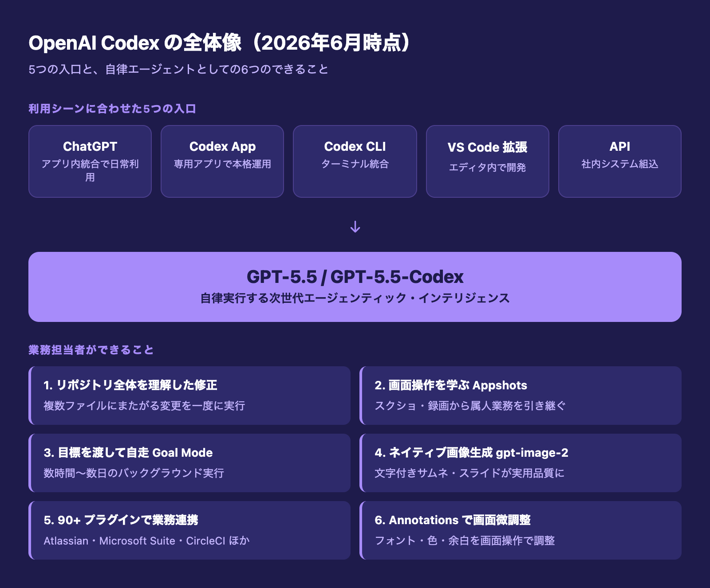Click text 文字付きサムネ・スライドが実用品質に
710x588 pixels.
[469, 473]
